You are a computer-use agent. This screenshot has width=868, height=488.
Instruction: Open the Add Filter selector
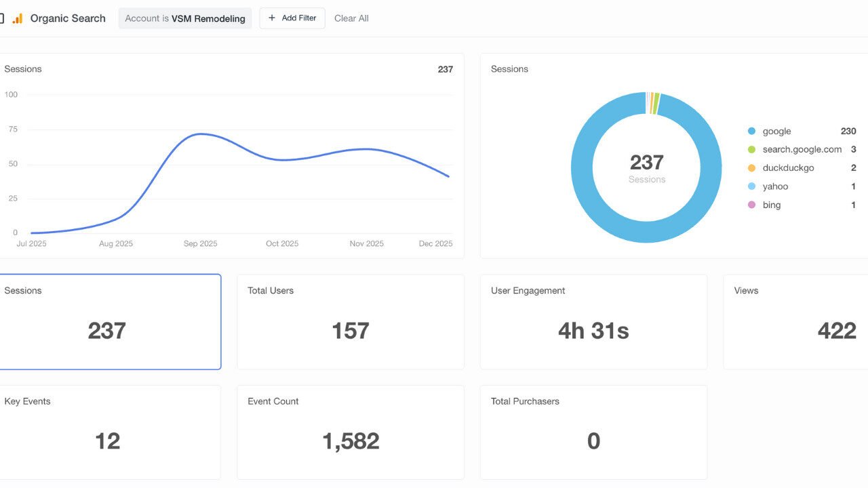(292, 18)
